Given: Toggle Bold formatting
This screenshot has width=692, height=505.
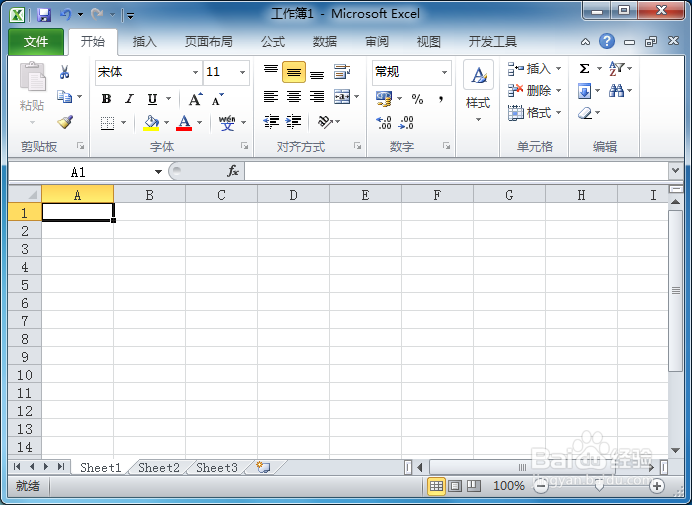Looking at the screenshot, I should point(106,99).
